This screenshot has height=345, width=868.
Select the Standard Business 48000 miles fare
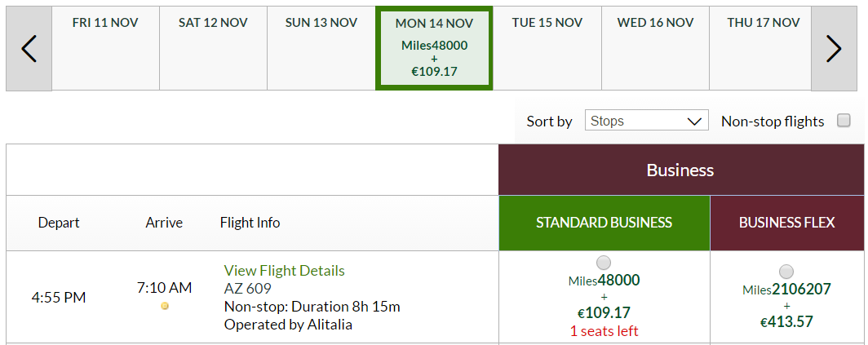[x=604, y=262]
